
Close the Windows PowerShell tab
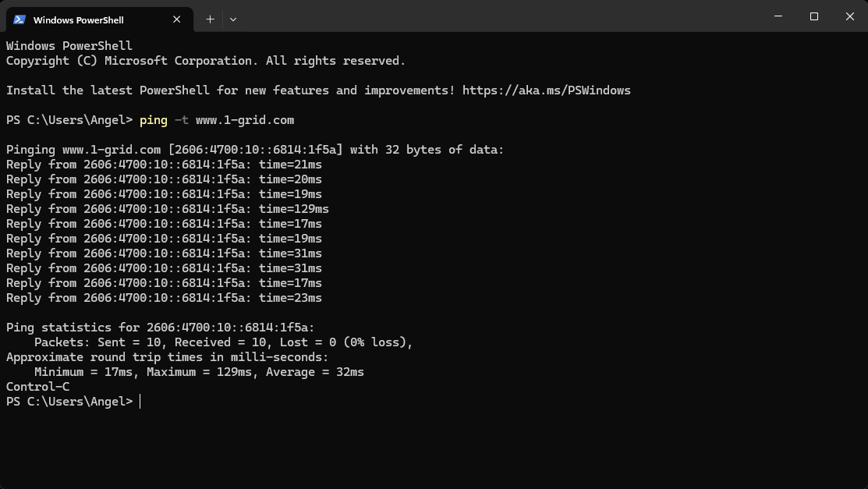[x=177, y=19]
